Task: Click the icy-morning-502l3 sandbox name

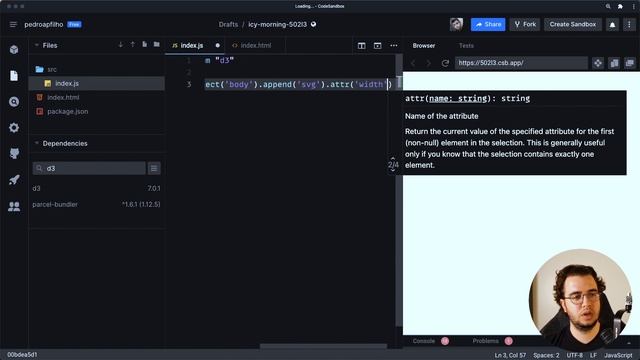Action: tap(278, 24)
